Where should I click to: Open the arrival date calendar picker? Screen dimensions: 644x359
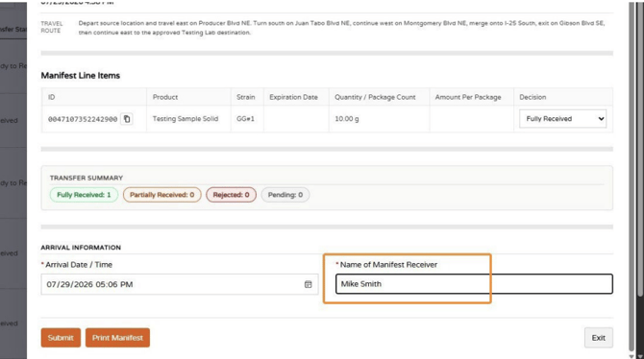[308, 284]
